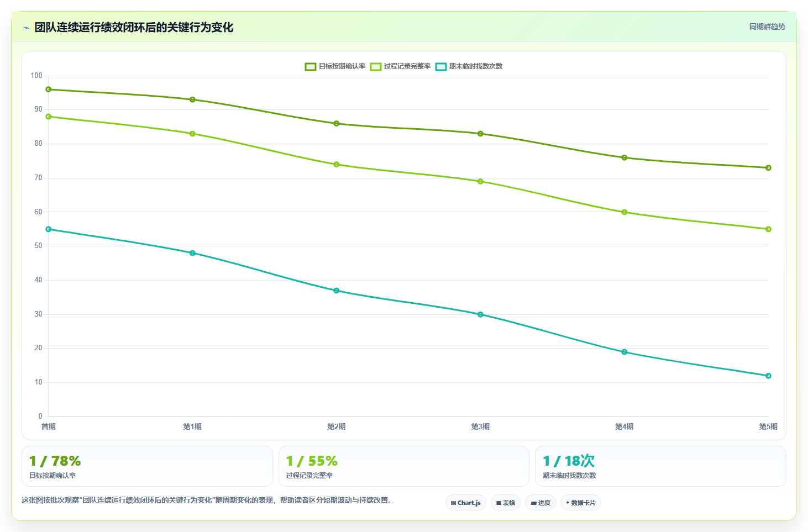
Task: Click the diamond icon in the 数据卡片 tag
Action: (568, 503)
